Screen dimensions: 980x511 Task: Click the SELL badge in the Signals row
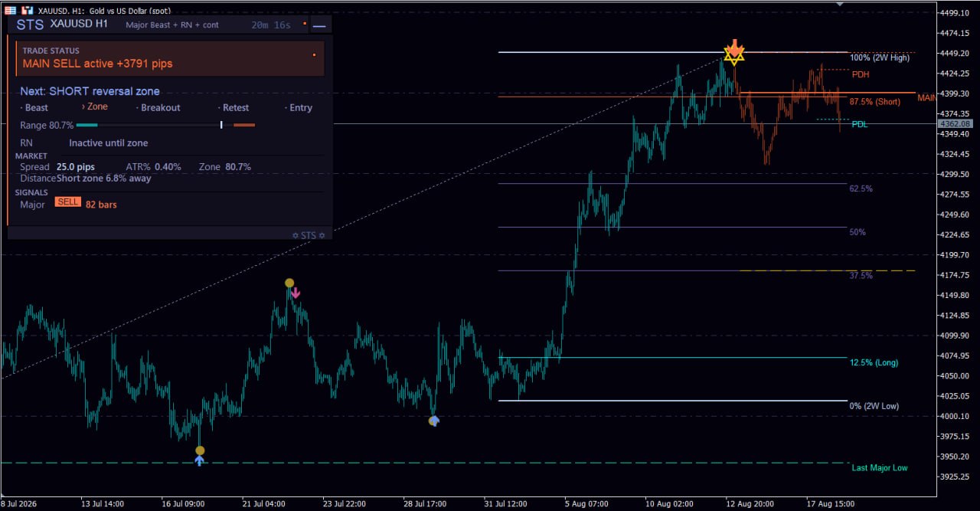[68, 201]
